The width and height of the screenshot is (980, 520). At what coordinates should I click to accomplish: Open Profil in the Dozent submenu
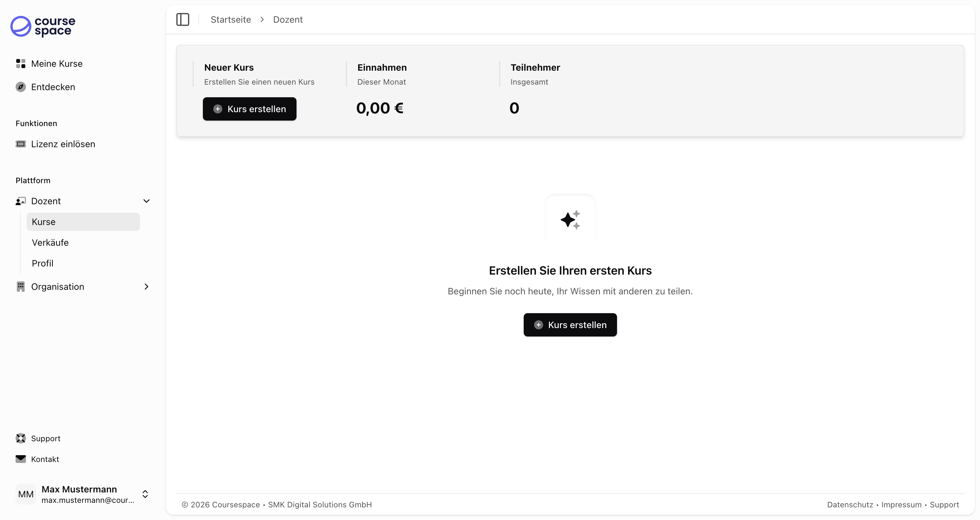pos(42,264)
